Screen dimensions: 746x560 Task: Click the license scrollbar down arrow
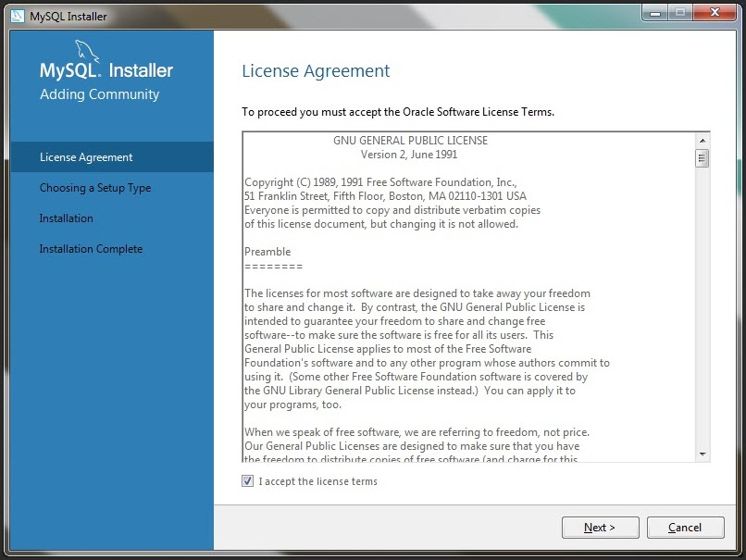(x=702, y=454)
